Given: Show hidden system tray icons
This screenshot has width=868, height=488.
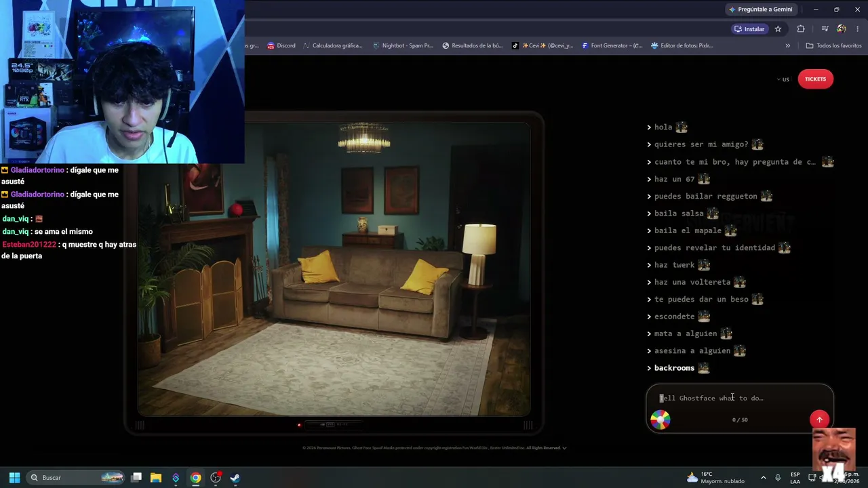Looking at the screenshot, I should point(763,478).
